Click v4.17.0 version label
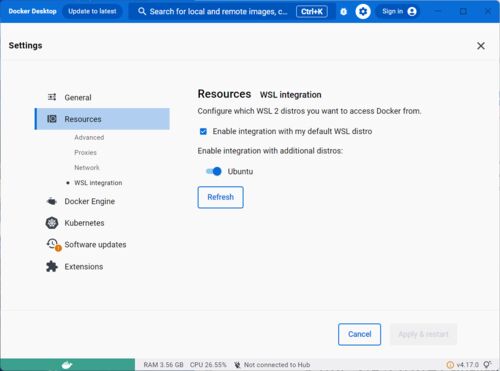500x371 pixels. click(x=467, y=365)
